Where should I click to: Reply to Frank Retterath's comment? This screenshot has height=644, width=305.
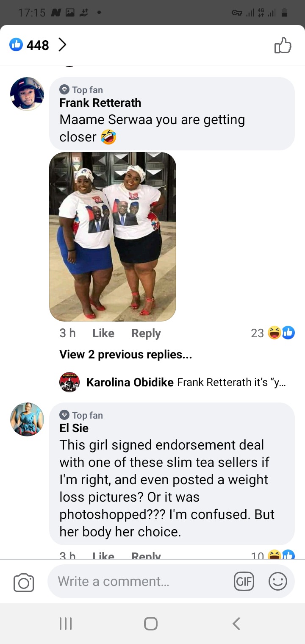tap(146, 333)
